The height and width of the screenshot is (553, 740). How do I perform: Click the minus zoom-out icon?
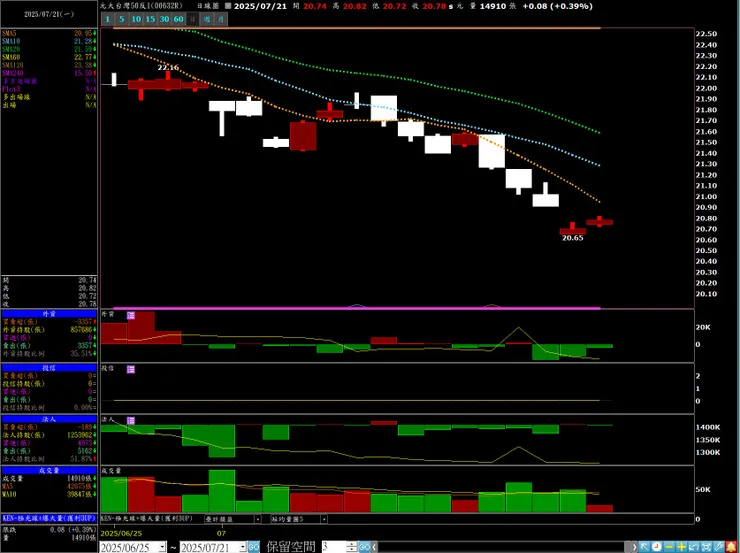(669, 547)
